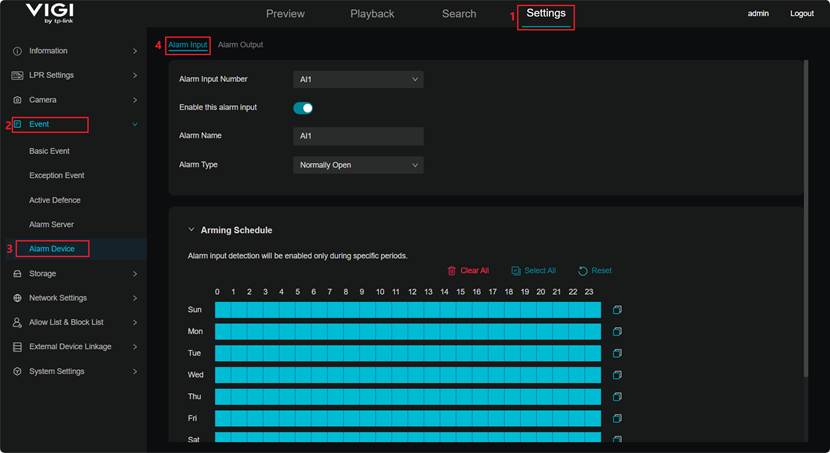Disable the Enable this alarm input switch
The height and width of the screenshot is (453, 830).
click(x=303, y=108)
